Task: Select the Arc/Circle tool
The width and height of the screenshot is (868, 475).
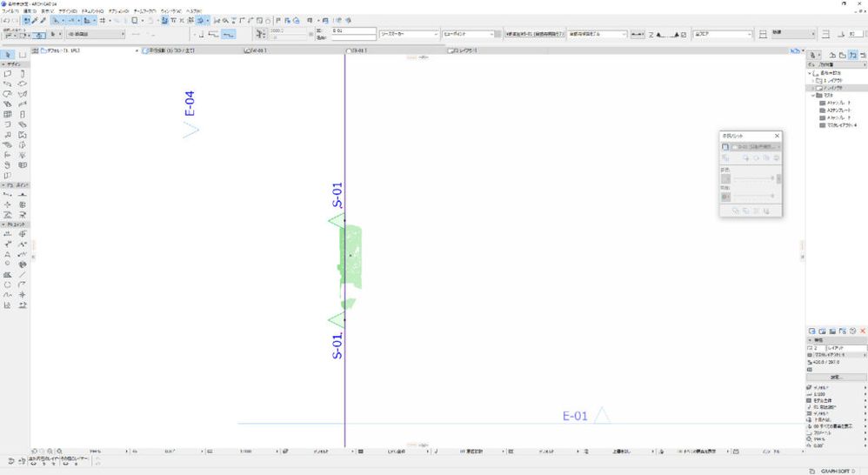Action: tap(8, 284)
